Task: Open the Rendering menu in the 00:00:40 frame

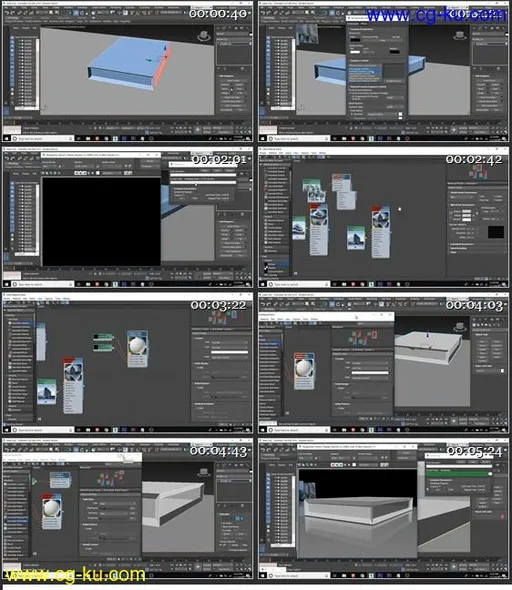Action: [115, 8]
